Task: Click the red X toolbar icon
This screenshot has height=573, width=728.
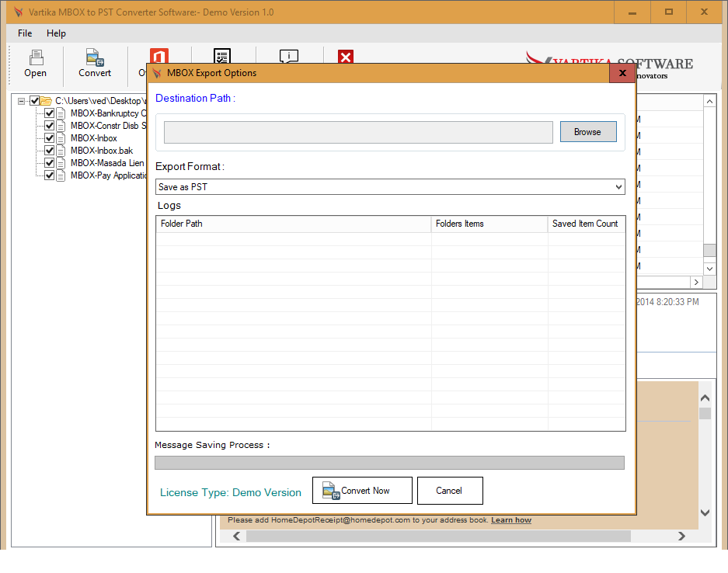Action: click(346, 57)
